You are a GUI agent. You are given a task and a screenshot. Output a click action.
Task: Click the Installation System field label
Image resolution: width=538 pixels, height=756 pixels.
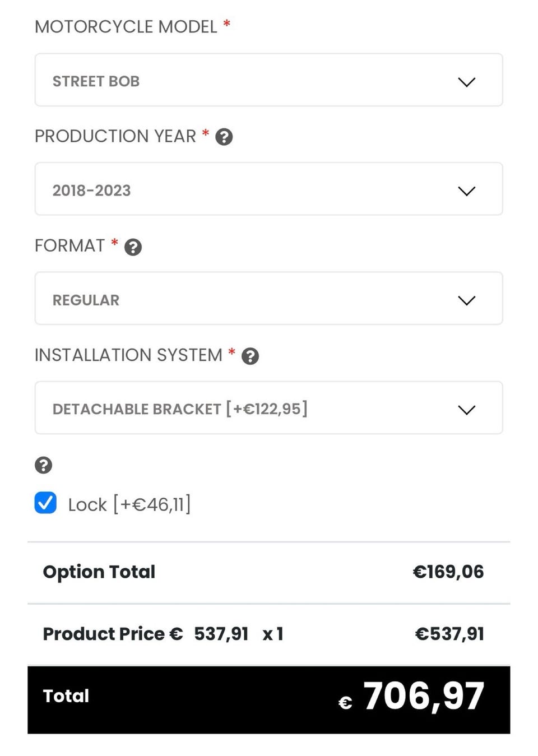128,355
